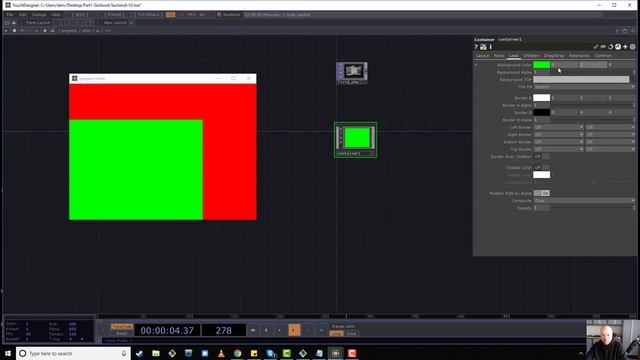640x360 pixels.
Task: Click the black Border B color swatch
Action: point(542,113)
